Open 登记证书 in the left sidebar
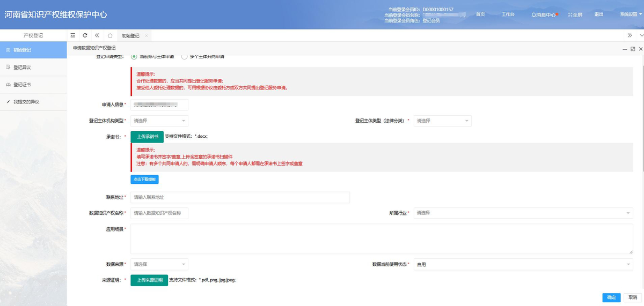644x306 pixels. [23, 85]
